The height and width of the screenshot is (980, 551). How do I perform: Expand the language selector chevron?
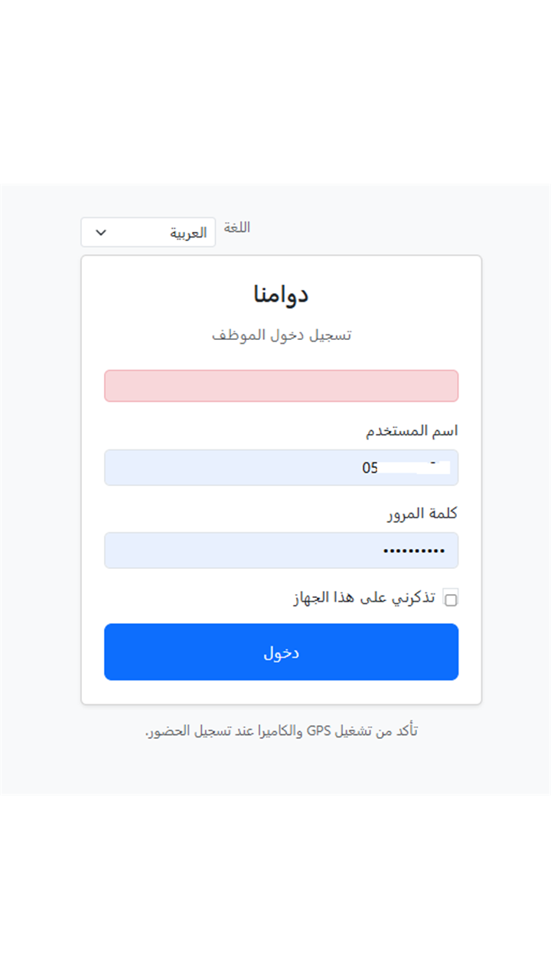click(x=100, y=232)
